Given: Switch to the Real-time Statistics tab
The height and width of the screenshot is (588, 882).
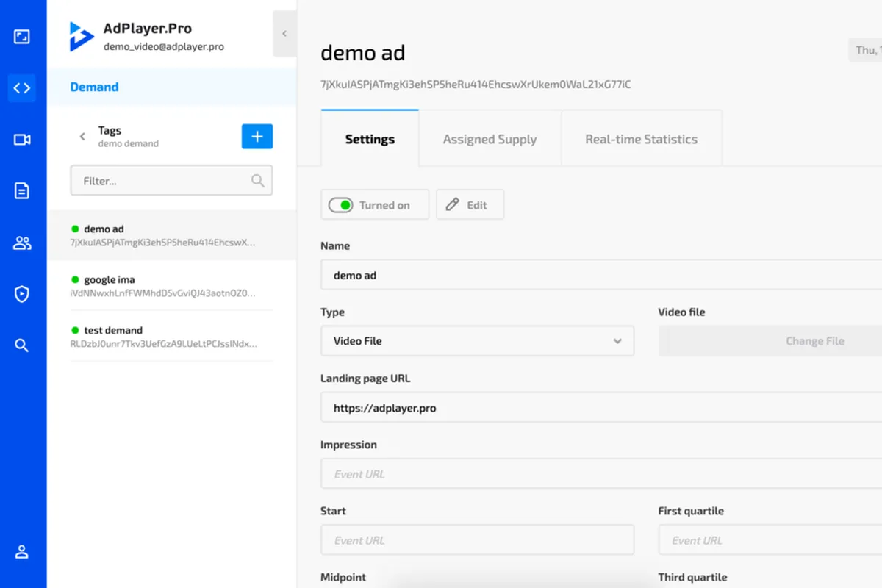Looking at the screenshot, I should tap(642, 139).
